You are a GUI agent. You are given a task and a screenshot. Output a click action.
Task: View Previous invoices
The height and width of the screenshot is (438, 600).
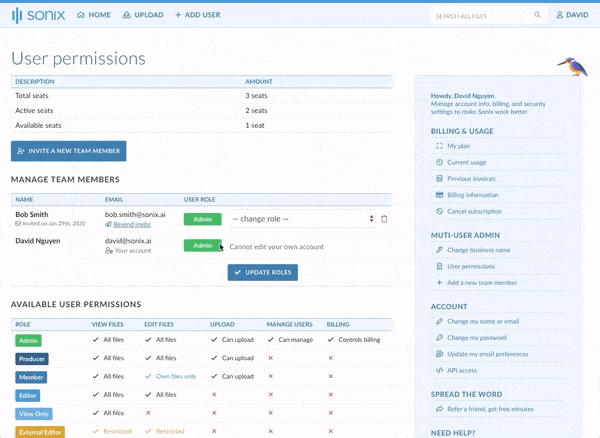pos(472,178)
